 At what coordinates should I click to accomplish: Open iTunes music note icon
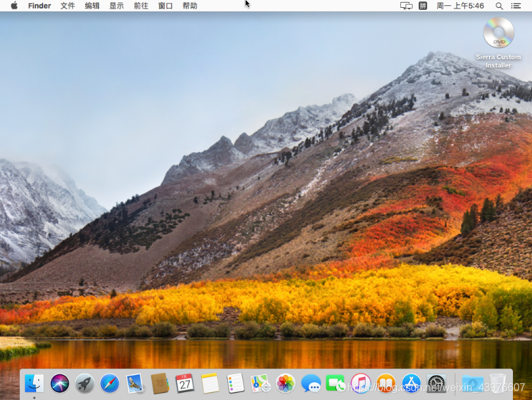point(360,384)
